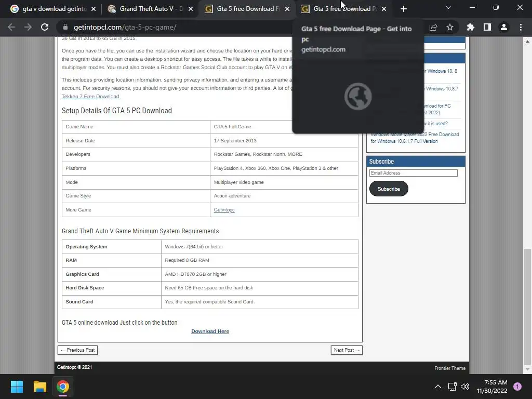532x399 pixels.
Task: Go to Previous Post
Action: click(78, 350)
